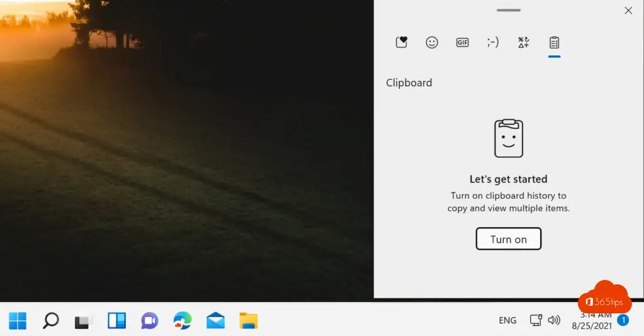This screenshot has height=336, width=644.
Task: Select the Clipboard history tab icon
Action: [554, 42]
